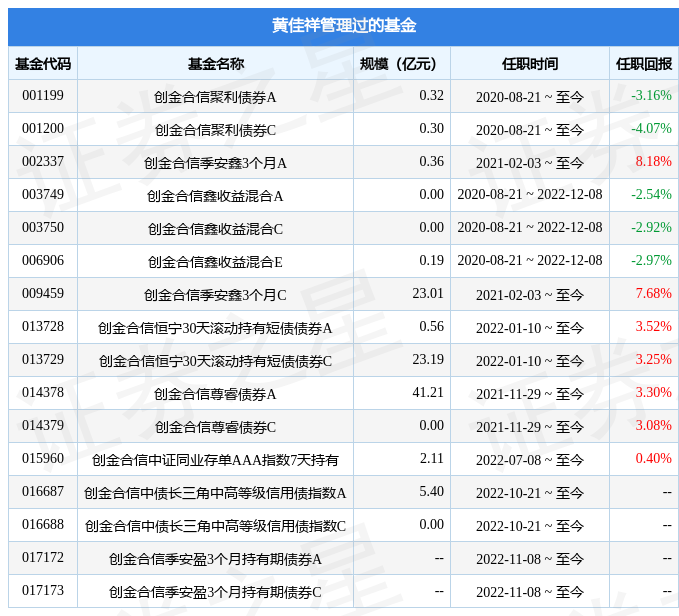Viewport: 679px width, 616px height.
Task: Click fund code 014379
Action: tap(43, 426)
